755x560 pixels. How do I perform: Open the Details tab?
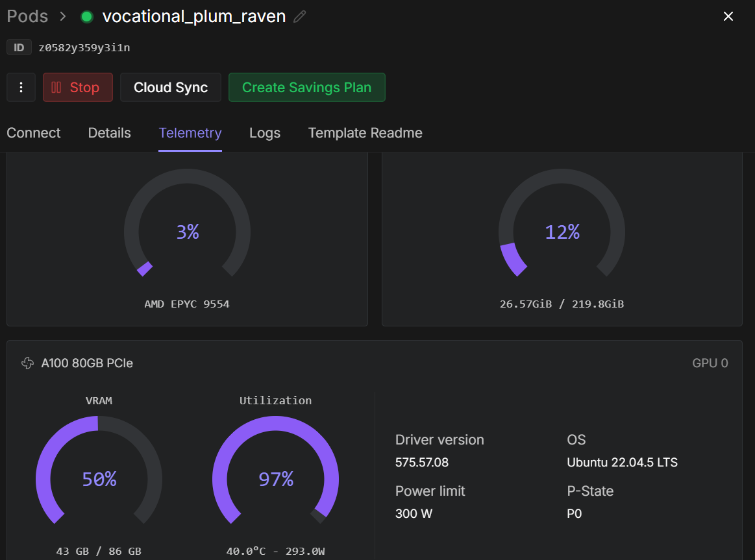(110, 133)
